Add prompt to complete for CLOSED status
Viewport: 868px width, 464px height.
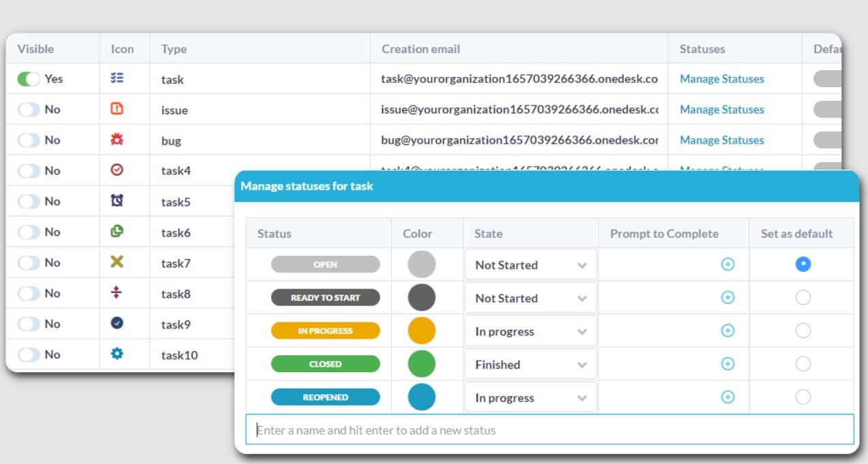tap(728, 364)
